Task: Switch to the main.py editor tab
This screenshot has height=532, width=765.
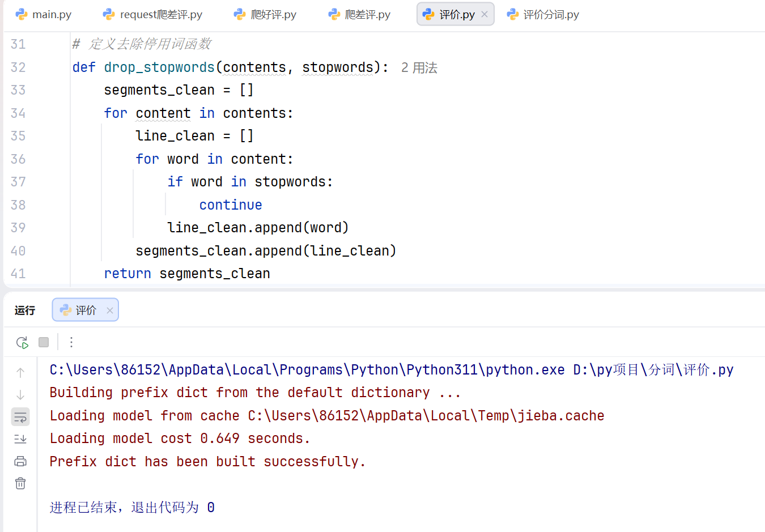Action: (x=44, y=14)
